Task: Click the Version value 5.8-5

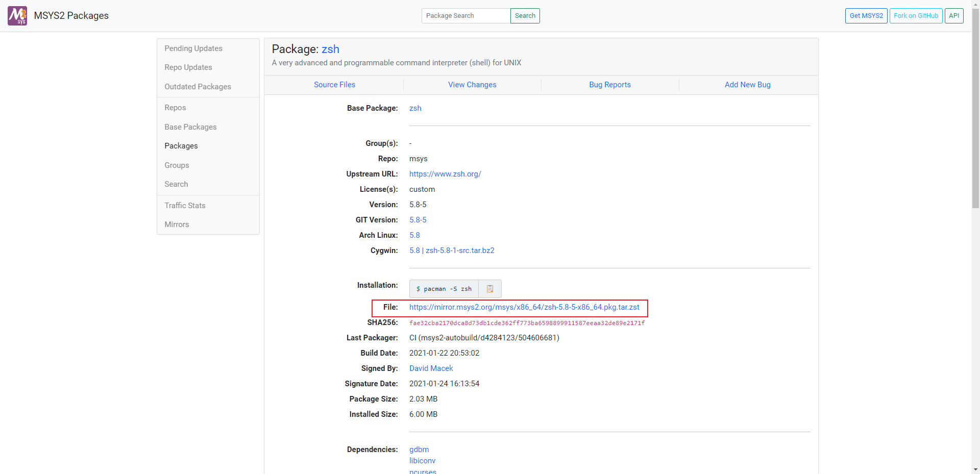Action: (x=418, y=205)
